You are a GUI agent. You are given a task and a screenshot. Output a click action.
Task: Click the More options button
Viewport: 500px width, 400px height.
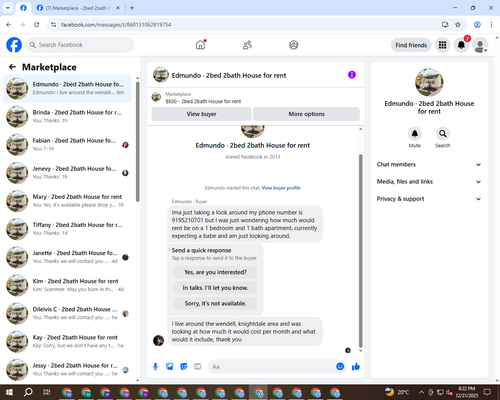click(306, 114)
